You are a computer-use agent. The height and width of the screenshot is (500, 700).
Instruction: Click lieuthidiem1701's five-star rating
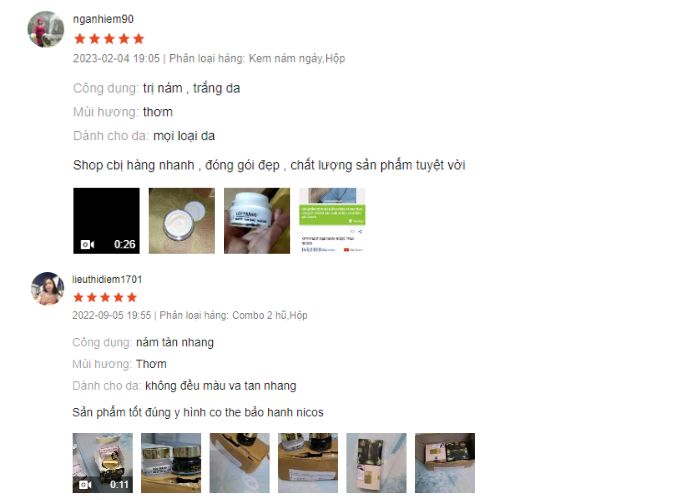tap(105, 297)
